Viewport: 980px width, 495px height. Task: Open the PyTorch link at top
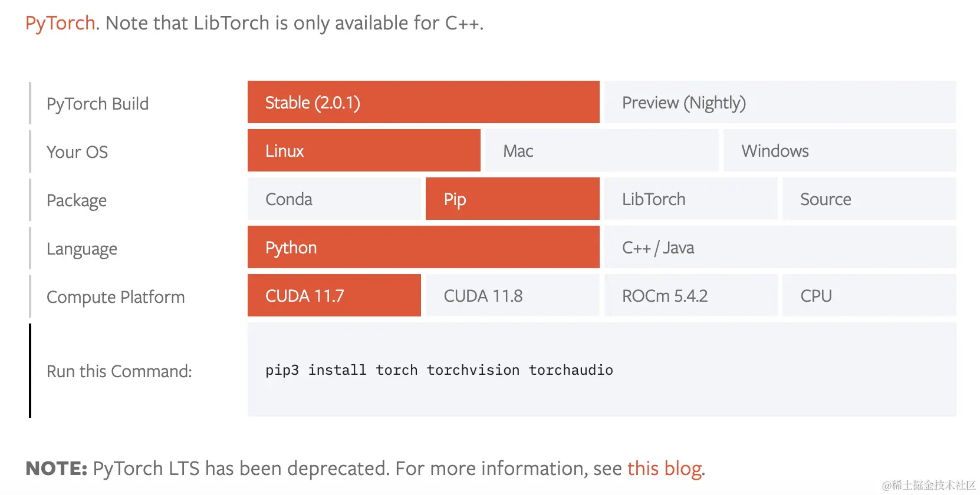(x=60, y=23)
